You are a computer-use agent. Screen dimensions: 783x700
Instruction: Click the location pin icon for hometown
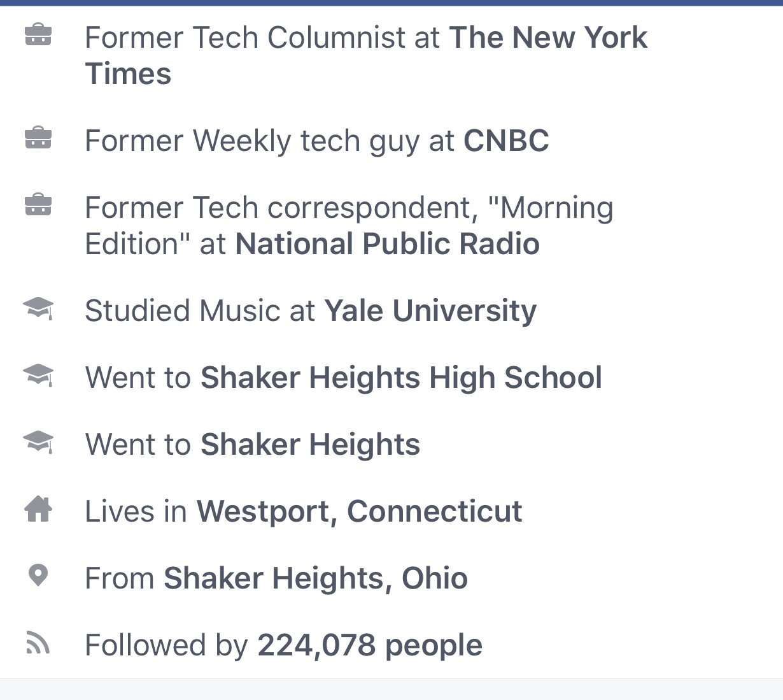coord(38,576)
